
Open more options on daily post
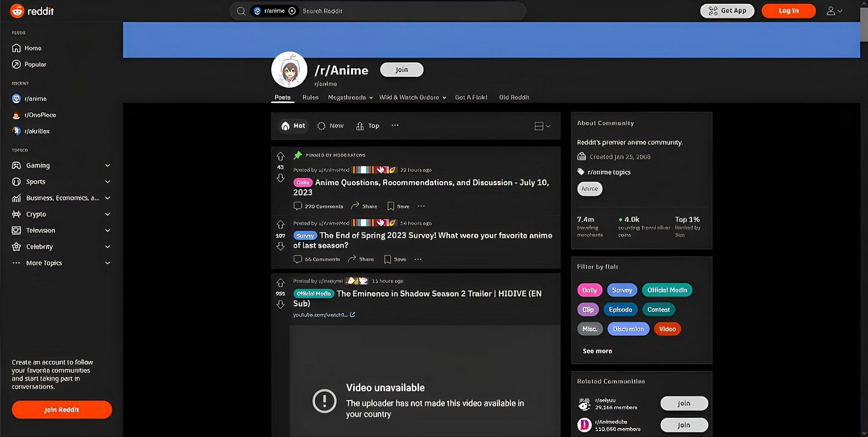coord(422,206)
